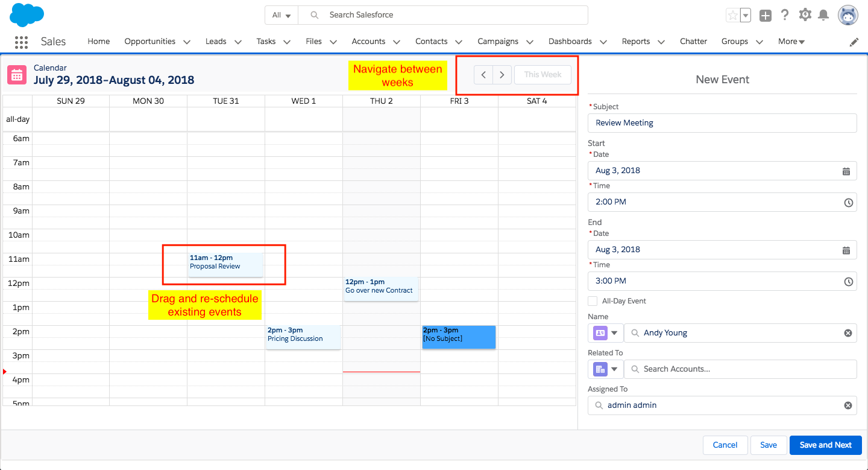The width and height of the screenshot is (868, 470).
Task: Click the Cancel button
Action: click(x=725, y=445)
